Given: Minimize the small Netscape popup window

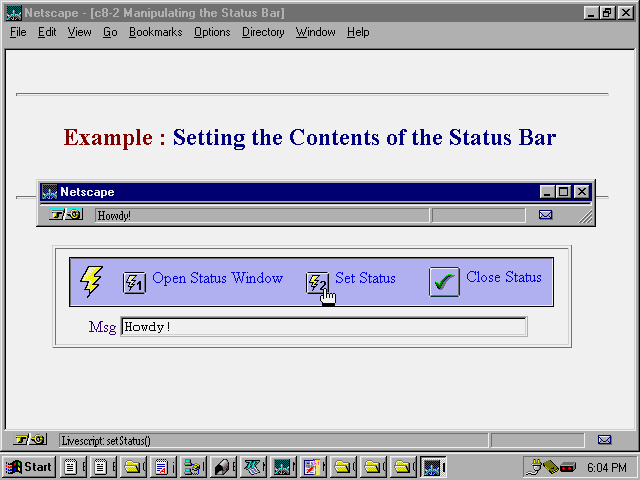Looking at the screenshot, I should click(547, 191).
